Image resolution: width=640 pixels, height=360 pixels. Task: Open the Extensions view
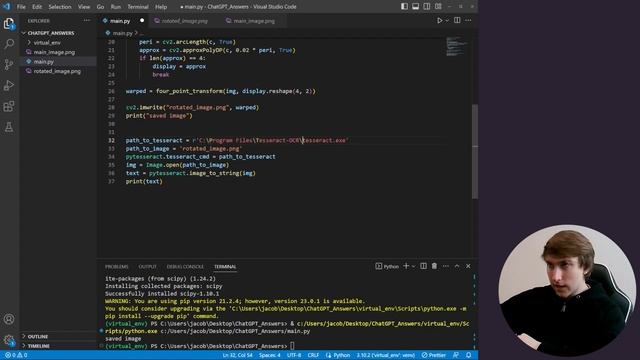(x=9, y=107)
